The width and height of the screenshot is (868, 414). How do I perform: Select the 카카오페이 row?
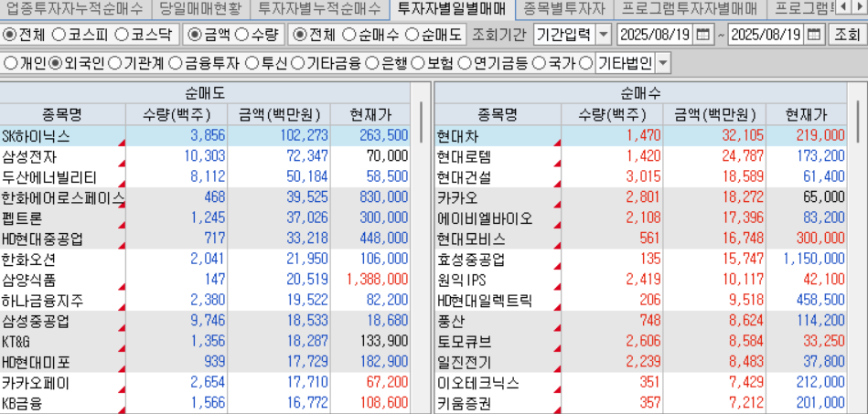tap(205, 383)
